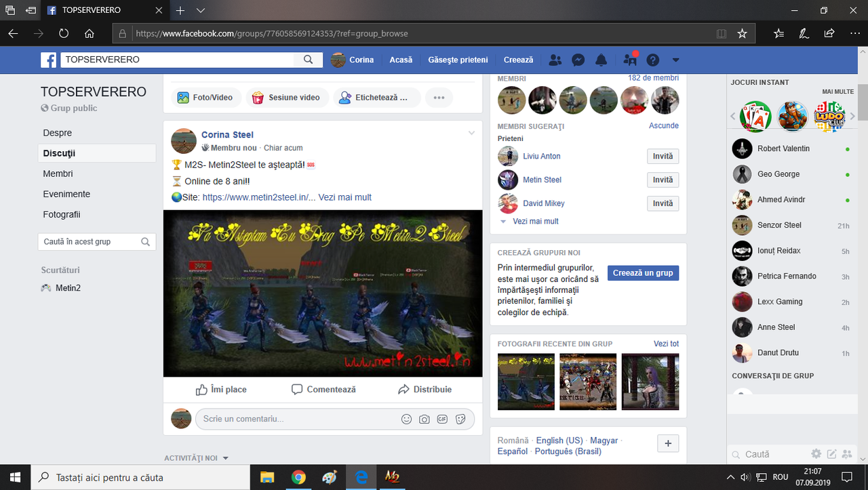The image size is (868, 490).
Task: Click Vezi mai mult link in the post
Action: pos(345,197)
